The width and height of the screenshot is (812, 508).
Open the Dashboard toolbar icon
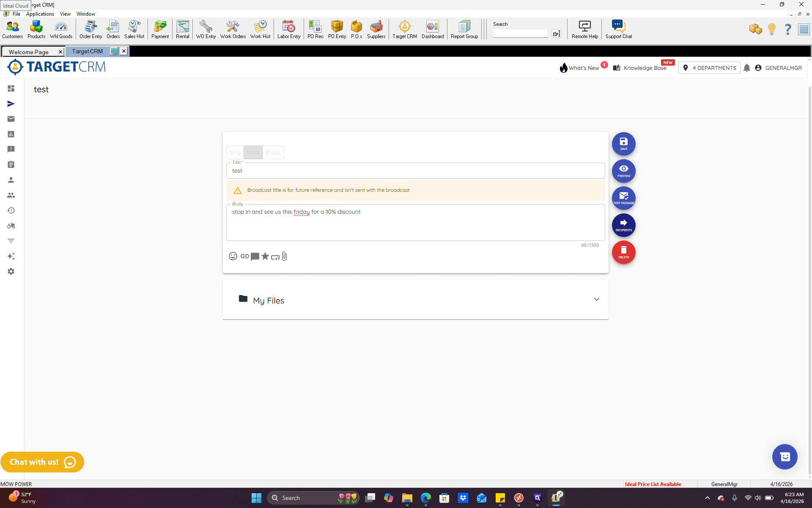tap(433, 30)
